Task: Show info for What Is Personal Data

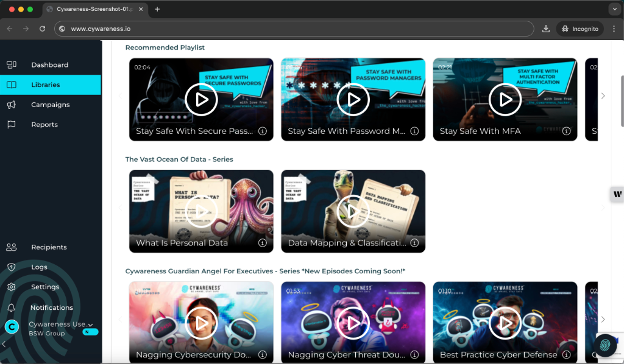Action: pyautogui.click(x=263, y=243)
